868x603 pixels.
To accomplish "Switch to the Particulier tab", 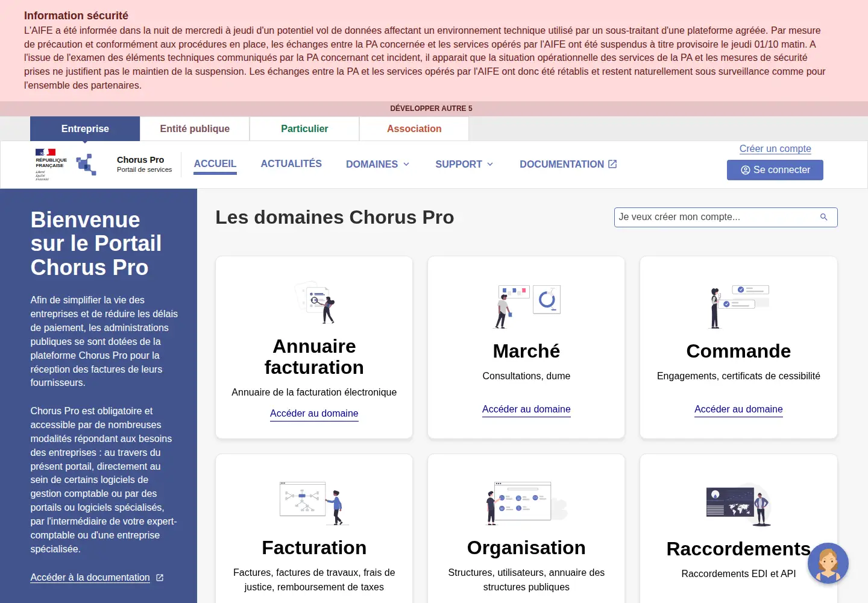I will point(304,128).
